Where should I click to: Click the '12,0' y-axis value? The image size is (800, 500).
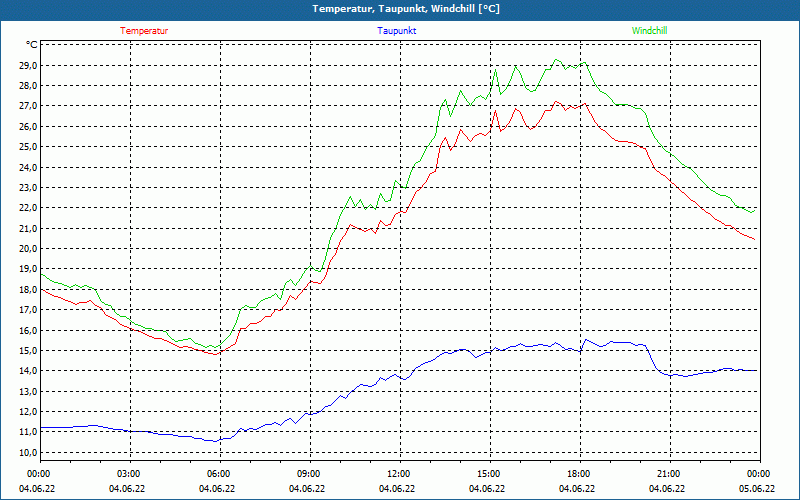[28, 412]
